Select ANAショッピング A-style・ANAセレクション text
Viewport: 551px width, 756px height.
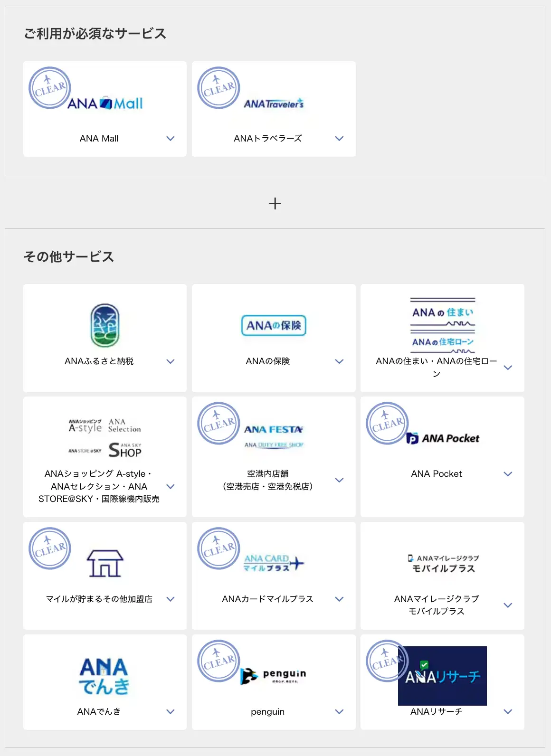[99, 486]
